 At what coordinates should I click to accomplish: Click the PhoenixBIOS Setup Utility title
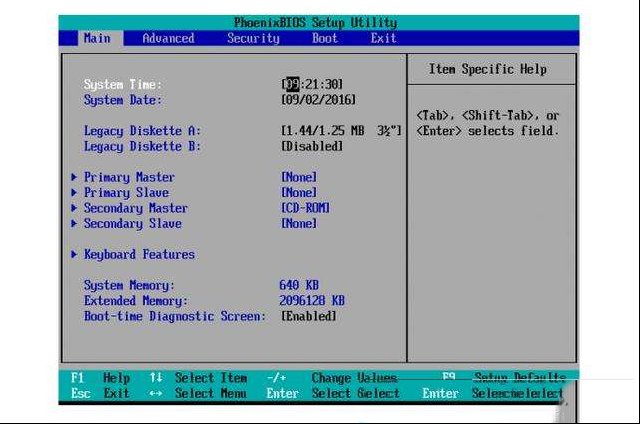(x=316, y=22)
